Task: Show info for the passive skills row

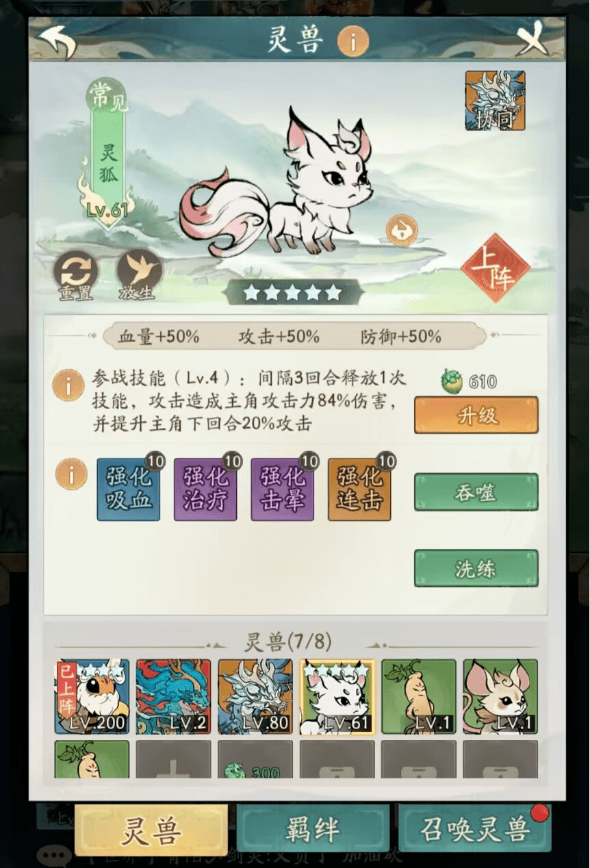Action: 71,474
